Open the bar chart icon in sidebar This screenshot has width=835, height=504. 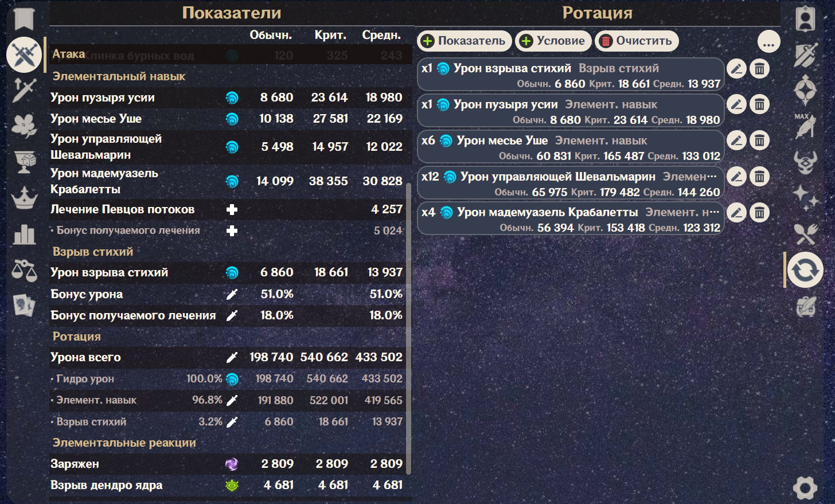[24, 234]
